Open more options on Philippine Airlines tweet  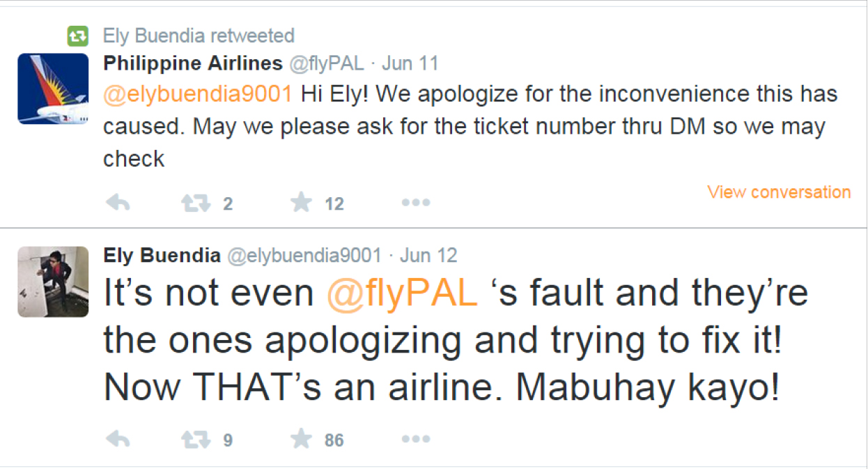(x=416, y=203)
